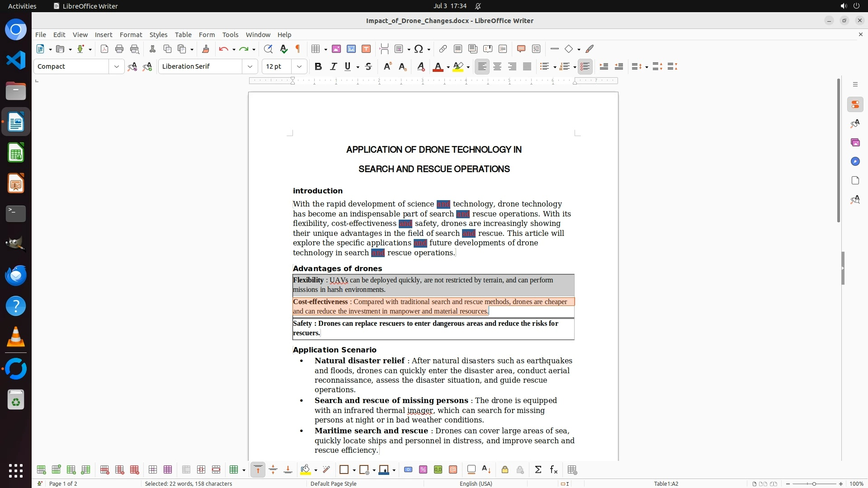
Task: Click the Strikethrough icon
Action: click(368, 66)
